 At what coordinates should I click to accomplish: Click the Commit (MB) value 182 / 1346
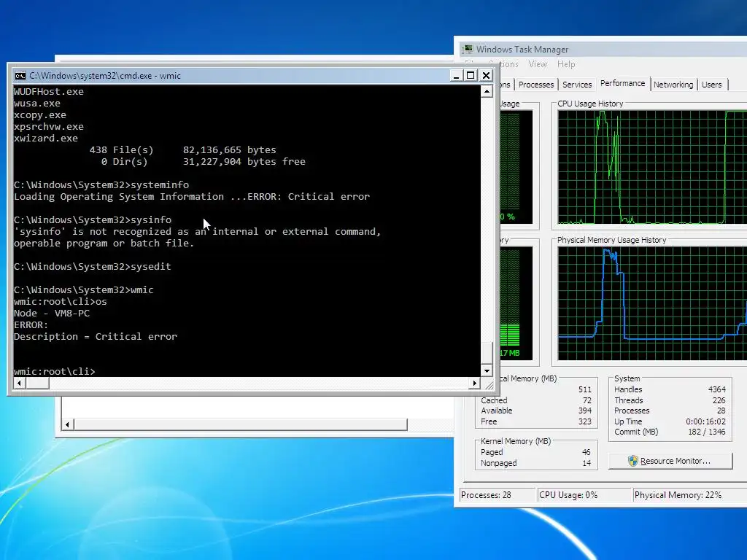[x=706, y=432]
